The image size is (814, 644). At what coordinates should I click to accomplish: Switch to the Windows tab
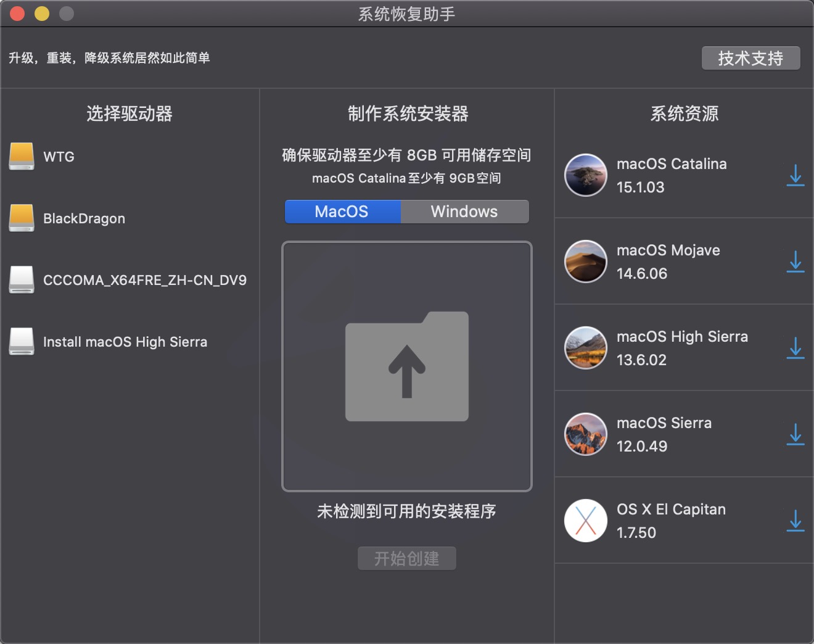pyautogui.click(x=464, y=212)
